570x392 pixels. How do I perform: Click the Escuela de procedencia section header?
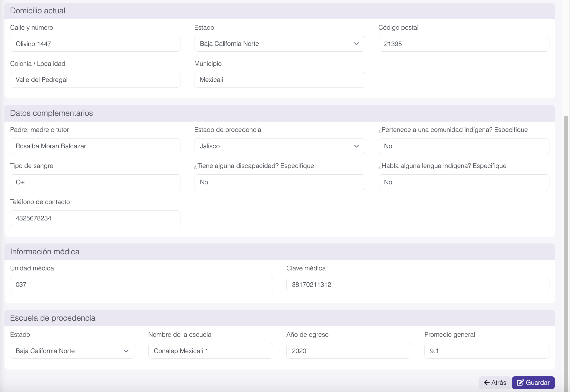point(280,318)
